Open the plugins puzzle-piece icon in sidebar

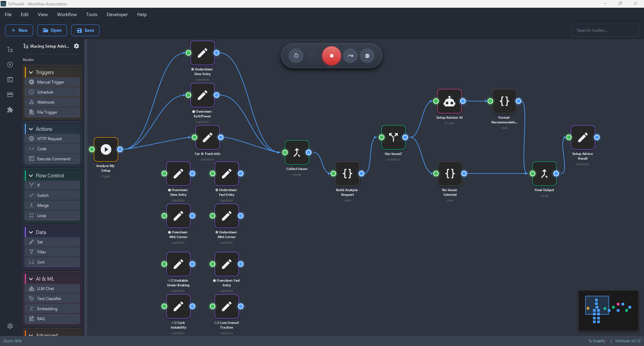[10, 110]
